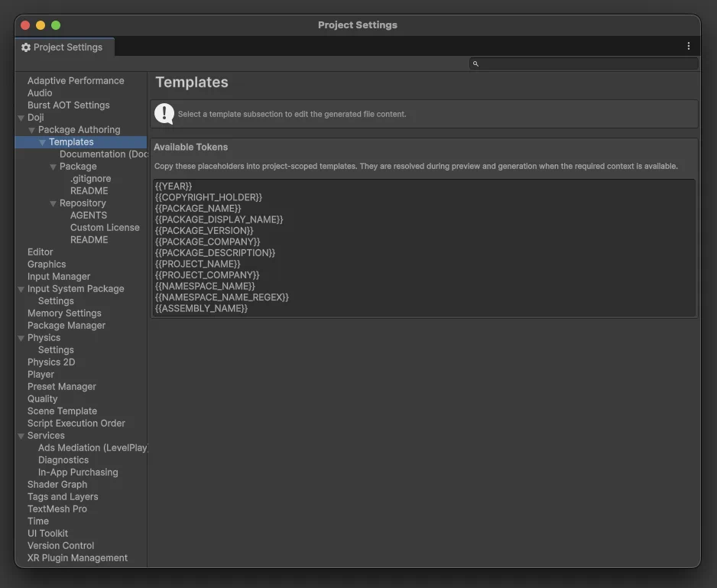
Task: Open the README template under Package
Action: coord(89,191)
